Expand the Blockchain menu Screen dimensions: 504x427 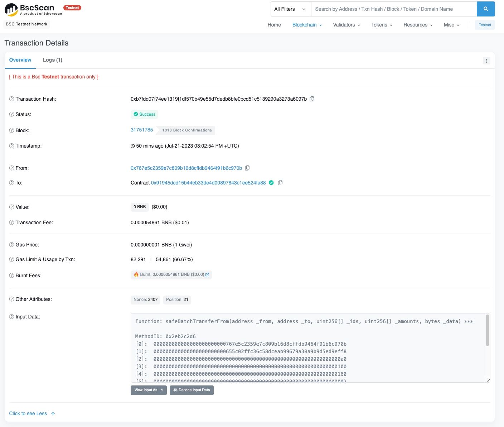307,25
